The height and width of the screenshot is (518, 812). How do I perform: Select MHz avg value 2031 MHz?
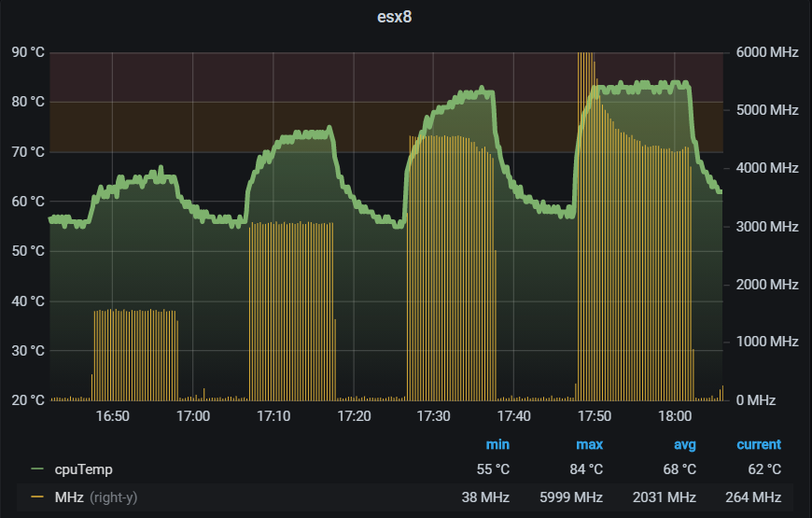[664, 497]
